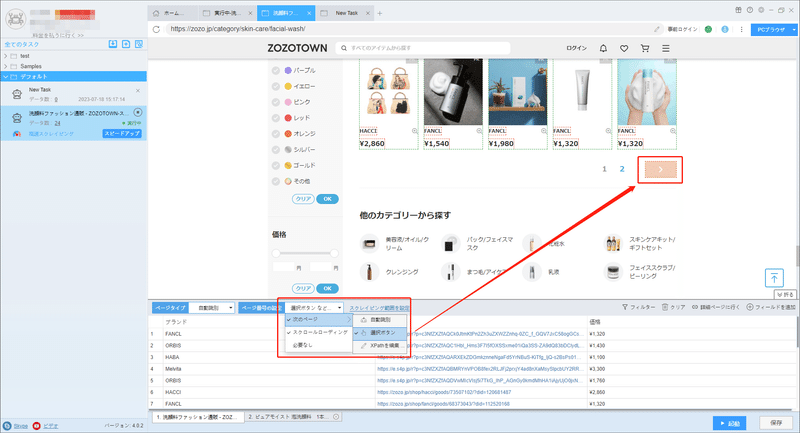Open the ZOZOTOWN hamburger menu
Viewport: 800px width, 433px height.
(x=666, y=48)
